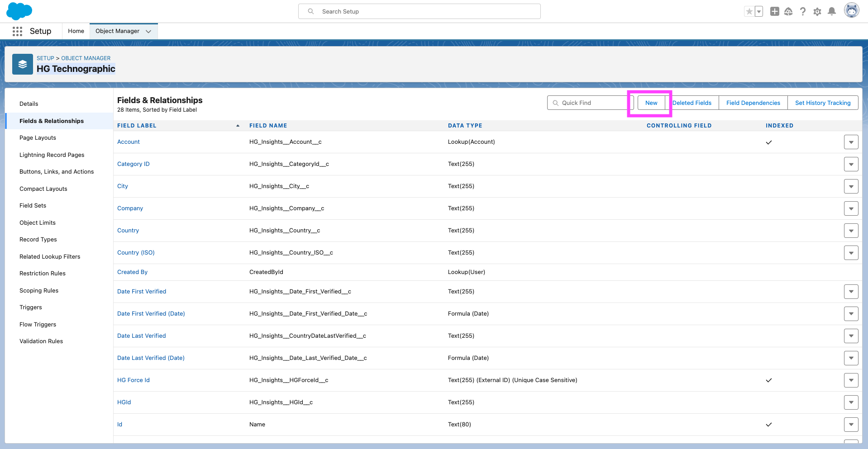Open row actions menu for Category ID
868x449 pixels.
click(851, 164)
